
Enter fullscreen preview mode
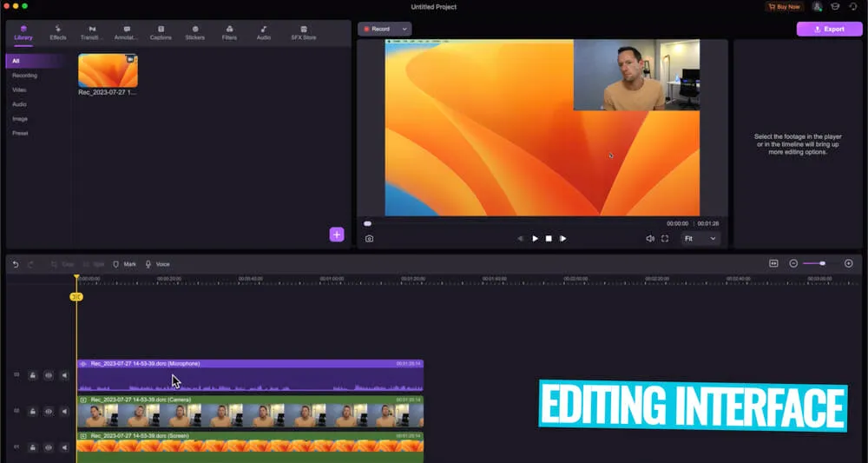pos(665,238)
